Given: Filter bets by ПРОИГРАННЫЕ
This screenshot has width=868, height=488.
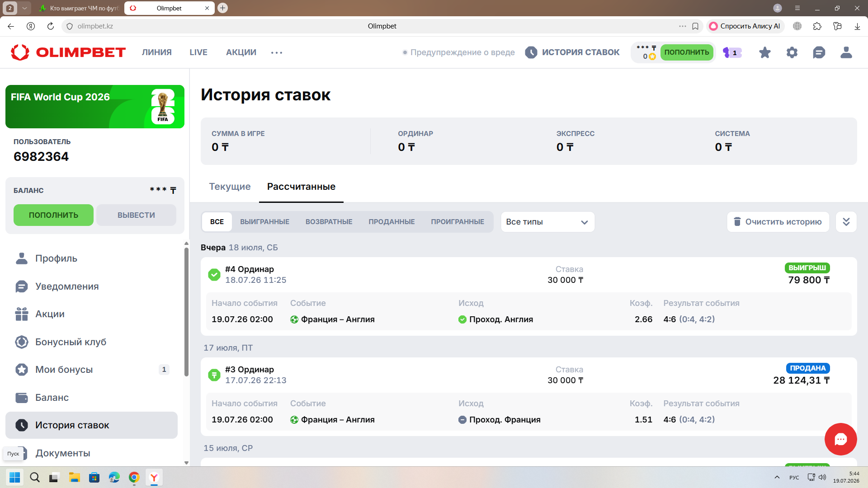Looking at the screenshot, I should tap(458, 222).
